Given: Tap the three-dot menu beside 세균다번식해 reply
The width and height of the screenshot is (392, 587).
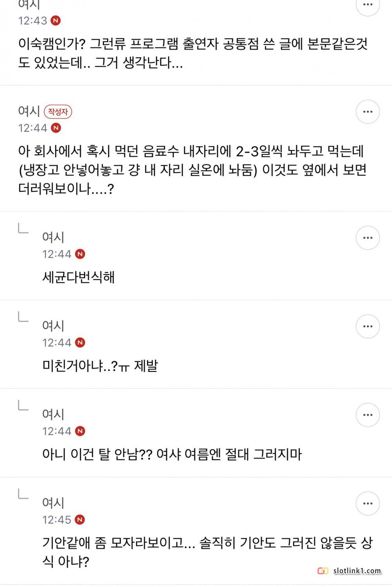Looking at the screenshot, I should (367, 238).
